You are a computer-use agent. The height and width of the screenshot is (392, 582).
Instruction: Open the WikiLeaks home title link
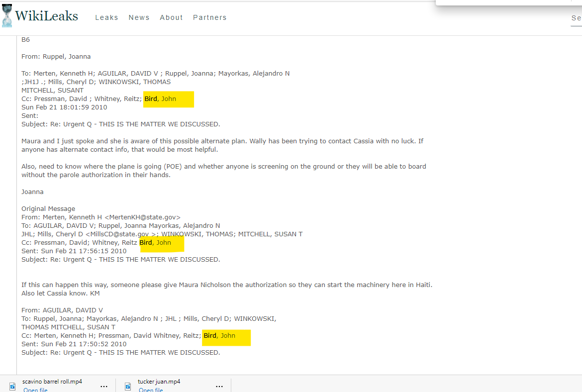click(x=46, y=16)
